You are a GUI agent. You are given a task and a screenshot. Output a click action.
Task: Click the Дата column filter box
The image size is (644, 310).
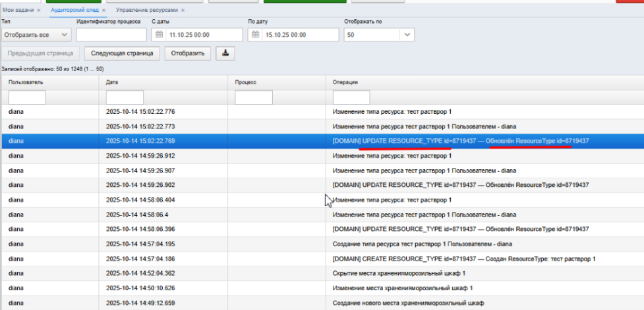125,97
